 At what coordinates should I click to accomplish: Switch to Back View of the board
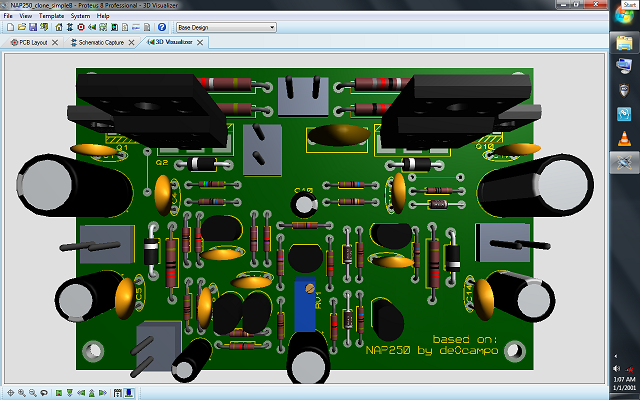click(92, 393)
